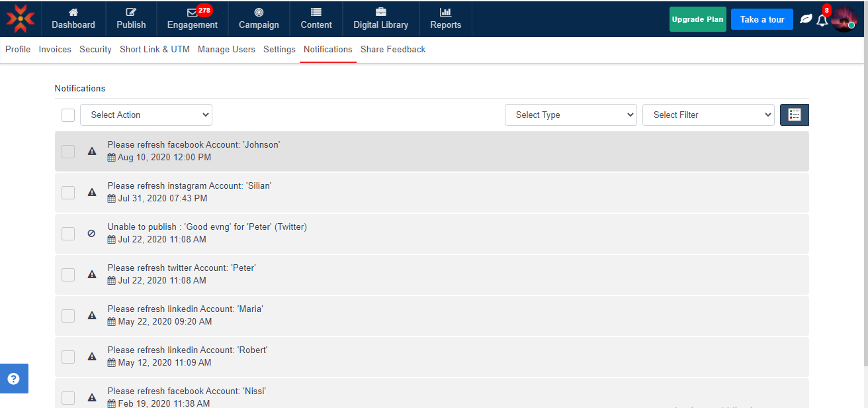The width and height of the screenshot is (868, 408).
Task: Expand the Select Action dropdown
Action: (x=146, y=115)
